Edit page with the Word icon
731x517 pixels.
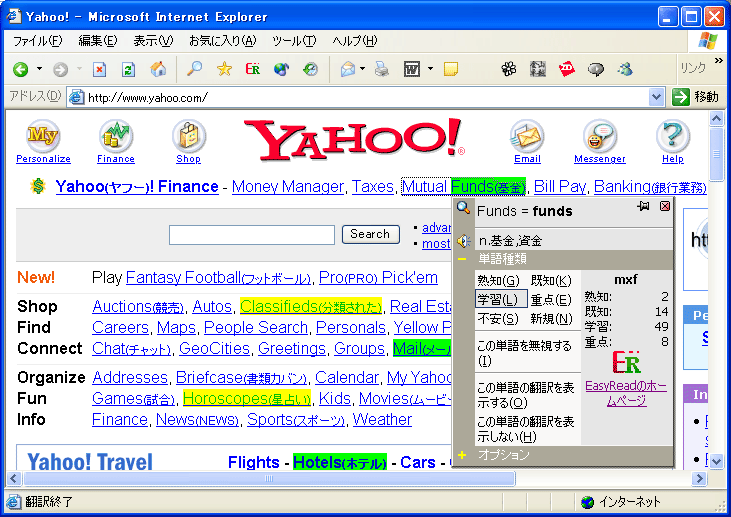tap(412, 69)
